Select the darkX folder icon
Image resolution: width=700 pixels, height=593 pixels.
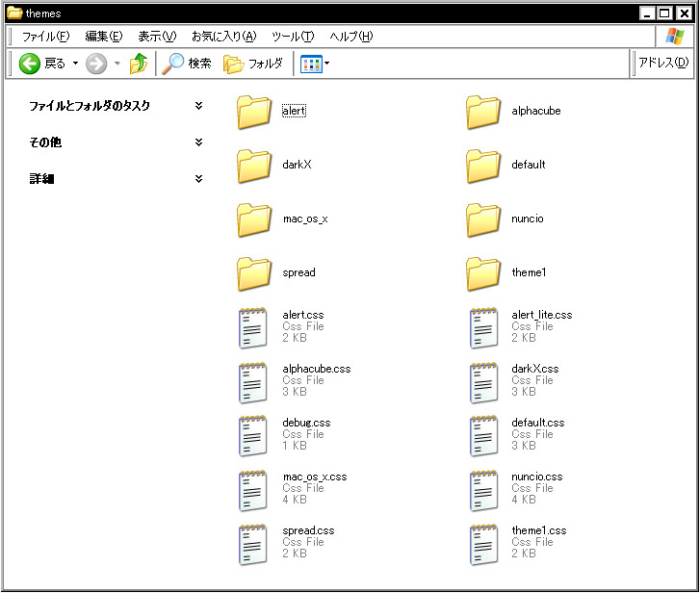pos(254,167)
